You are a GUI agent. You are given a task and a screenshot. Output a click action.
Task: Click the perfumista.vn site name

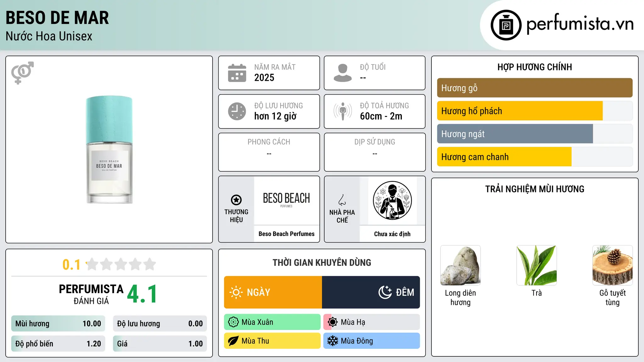(x=580, y=24)
